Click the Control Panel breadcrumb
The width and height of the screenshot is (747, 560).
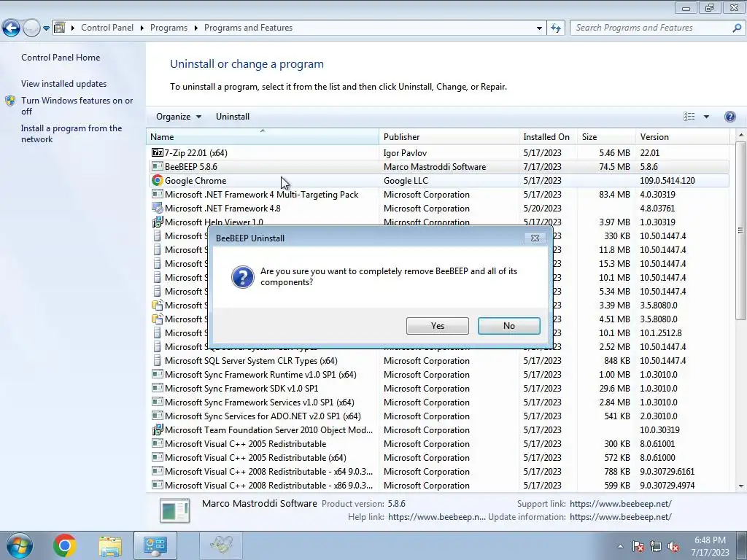[x=107, y=28]
